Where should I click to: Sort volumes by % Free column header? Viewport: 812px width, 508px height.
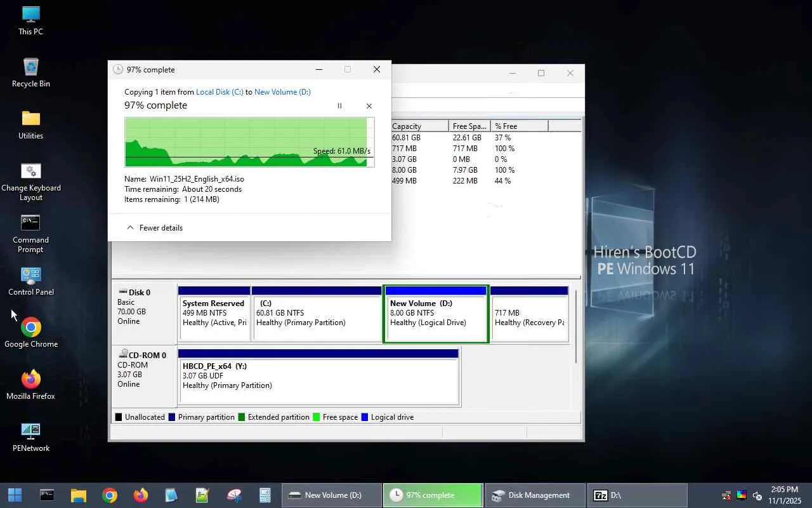[x=520, y=126]
